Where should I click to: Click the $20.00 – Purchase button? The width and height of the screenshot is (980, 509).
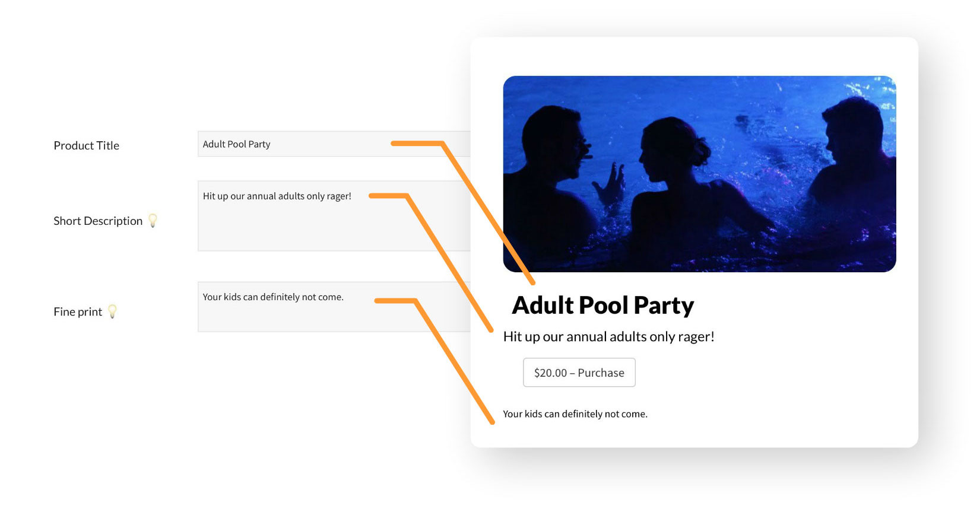click(579, 373)
